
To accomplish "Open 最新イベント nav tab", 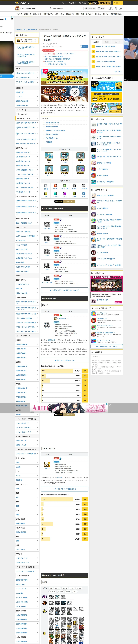I will tap(37, 14).
